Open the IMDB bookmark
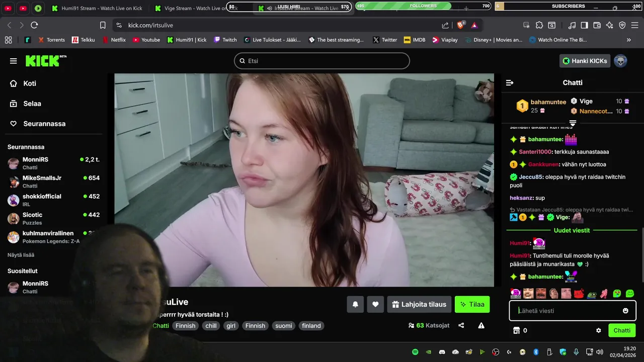 [414, 40]
